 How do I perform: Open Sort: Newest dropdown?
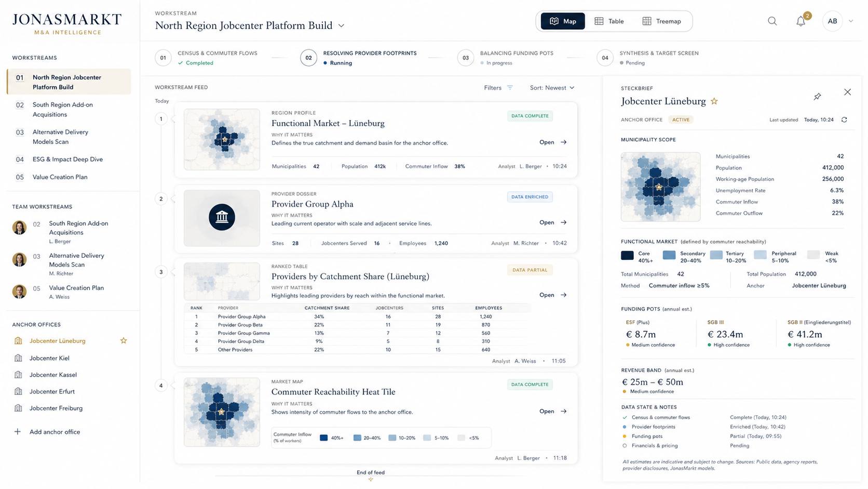point(552,88)
